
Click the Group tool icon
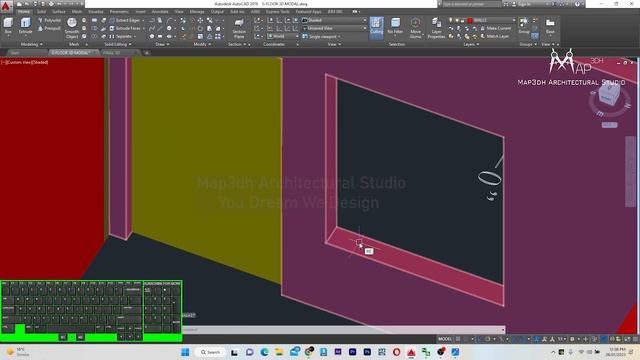[524, 24]
